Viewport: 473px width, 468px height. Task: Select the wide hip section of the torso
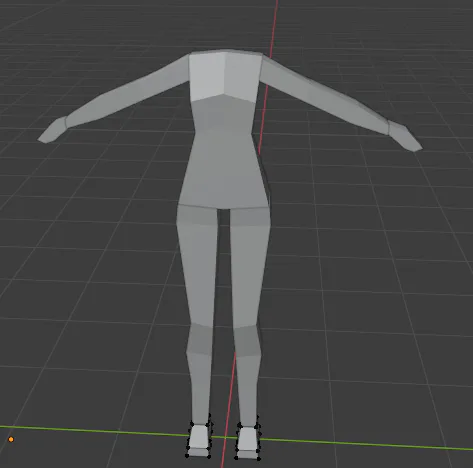coord(223,170)
